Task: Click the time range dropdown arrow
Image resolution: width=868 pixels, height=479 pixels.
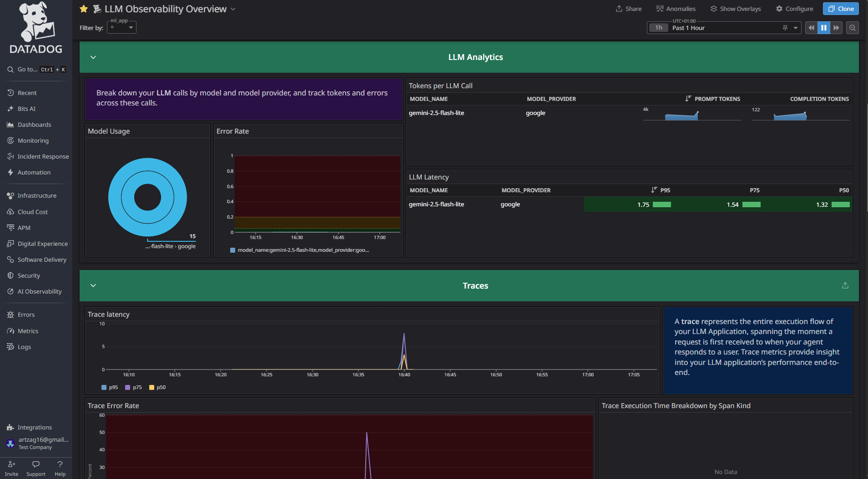Action: pyautogui.click(x=796, y=28)
